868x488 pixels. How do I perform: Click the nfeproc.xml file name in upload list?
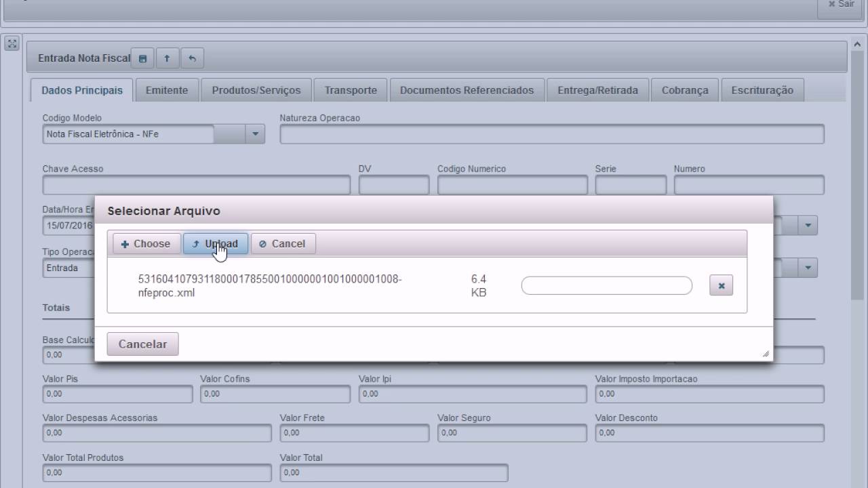(x=270, y=286)
